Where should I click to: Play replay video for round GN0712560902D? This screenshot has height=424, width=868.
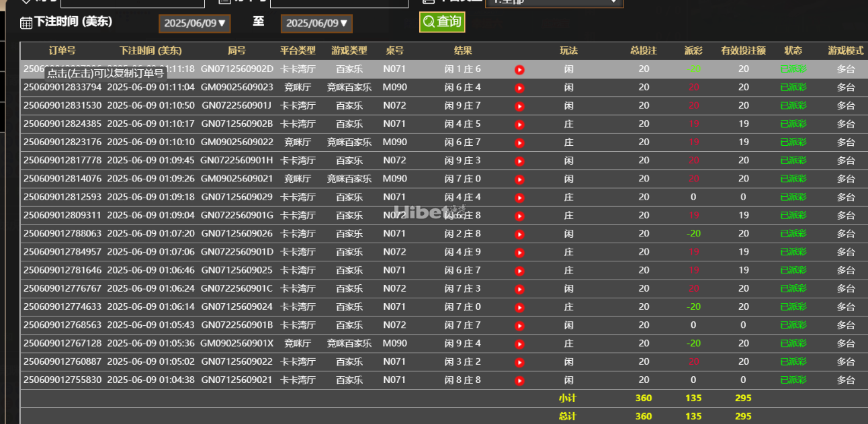[x=519, y=69]
